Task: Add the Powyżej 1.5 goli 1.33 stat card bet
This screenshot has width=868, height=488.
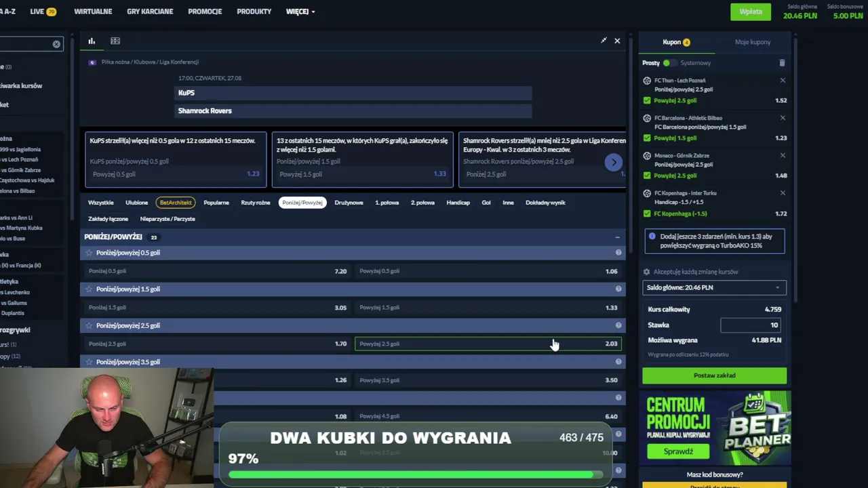Action: pyautogui.click(x=362, y=174)
